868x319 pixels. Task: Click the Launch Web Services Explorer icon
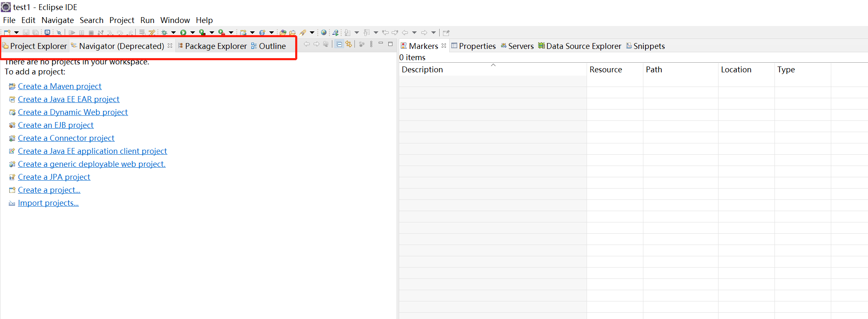[335, 32]
